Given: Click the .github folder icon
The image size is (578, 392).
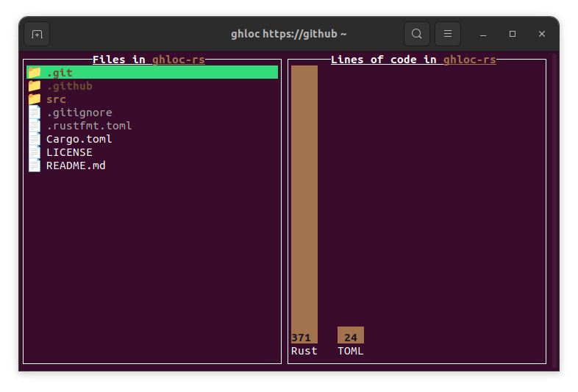Looking at the screenshot, I should pos(35,85).
